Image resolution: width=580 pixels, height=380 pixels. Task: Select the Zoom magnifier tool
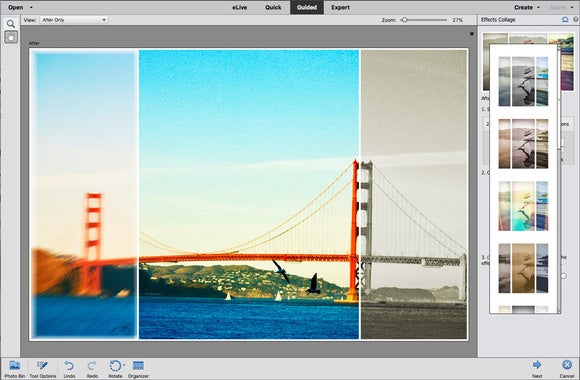coord(11,24)
